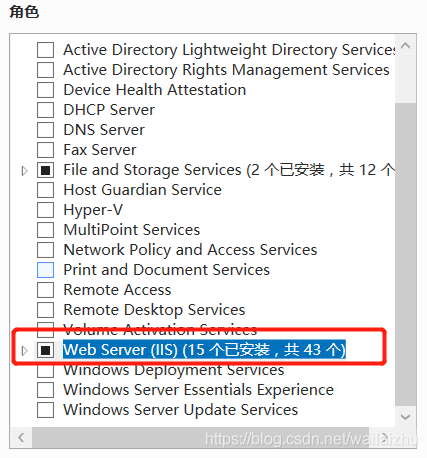
Task: Select the Windows Server Update Services entry
Action: 181,410
